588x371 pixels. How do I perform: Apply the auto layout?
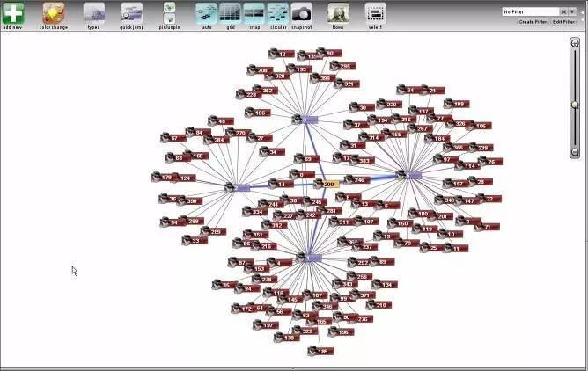pyautogui.click(x=206, y=12)
